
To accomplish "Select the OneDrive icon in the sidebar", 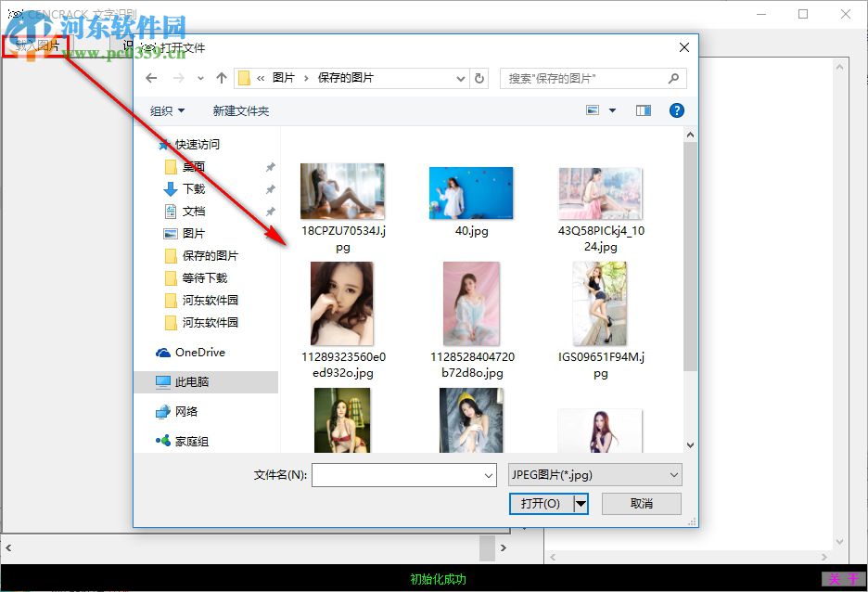I will point(163,353).
